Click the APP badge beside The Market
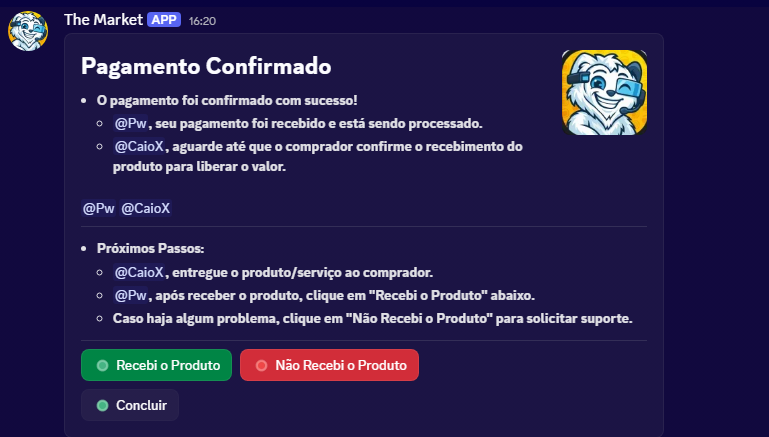 click(164, 19)
